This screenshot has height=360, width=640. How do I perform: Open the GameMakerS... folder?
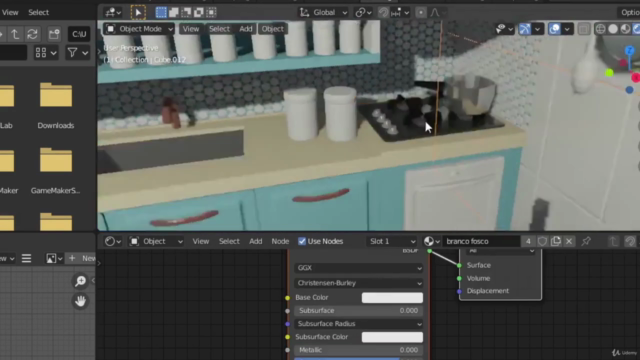pos(56,171)
